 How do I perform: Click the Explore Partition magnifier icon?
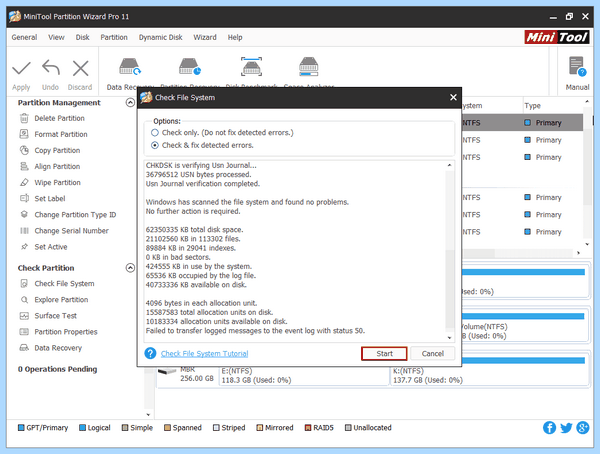[24, 300]
